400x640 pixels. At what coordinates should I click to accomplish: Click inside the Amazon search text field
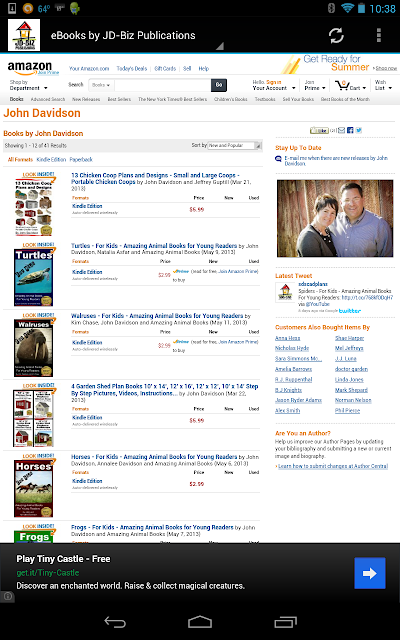click(162, 85)
